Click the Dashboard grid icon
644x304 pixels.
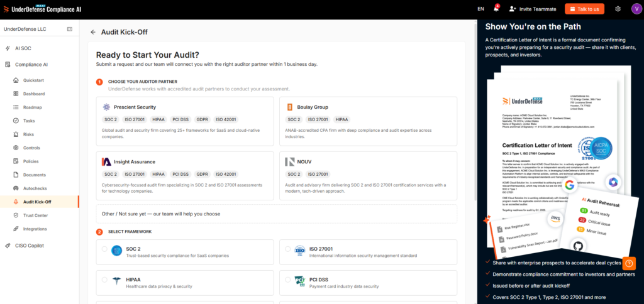[16, 94]
